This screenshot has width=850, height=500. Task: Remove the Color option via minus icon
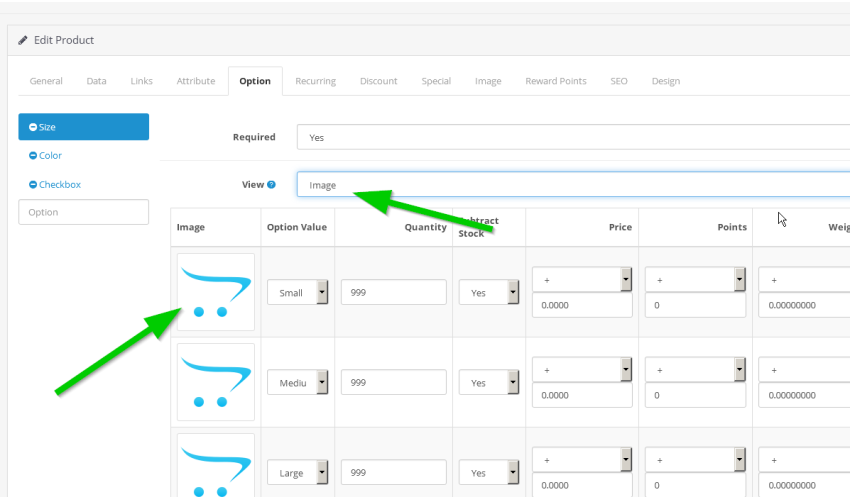click(33, 156)
